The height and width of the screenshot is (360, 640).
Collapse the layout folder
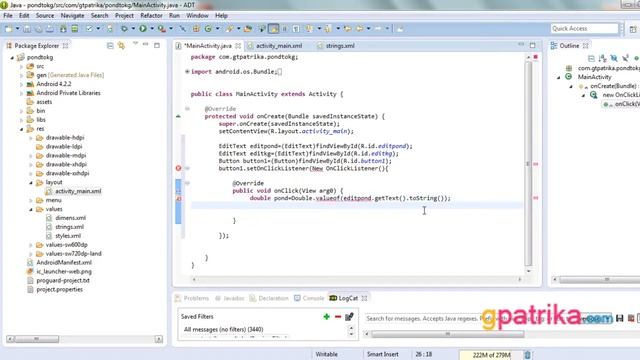click(31, 182)
